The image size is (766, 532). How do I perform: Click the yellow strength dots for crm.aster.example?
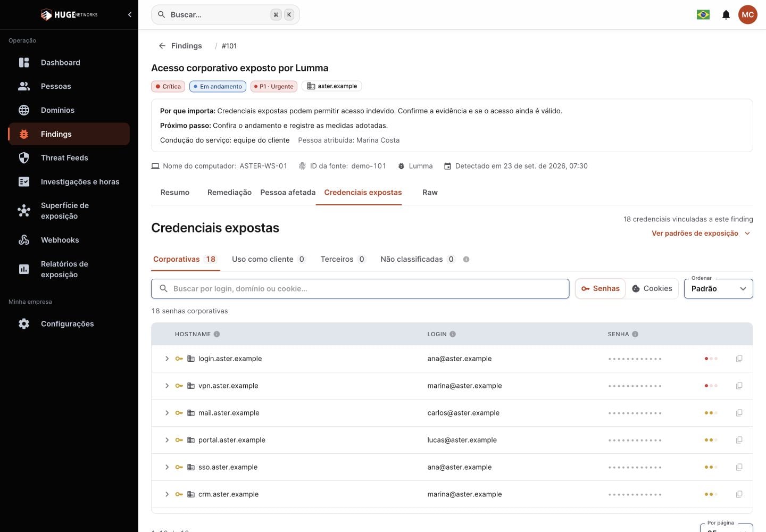click(x=711, y=494)
